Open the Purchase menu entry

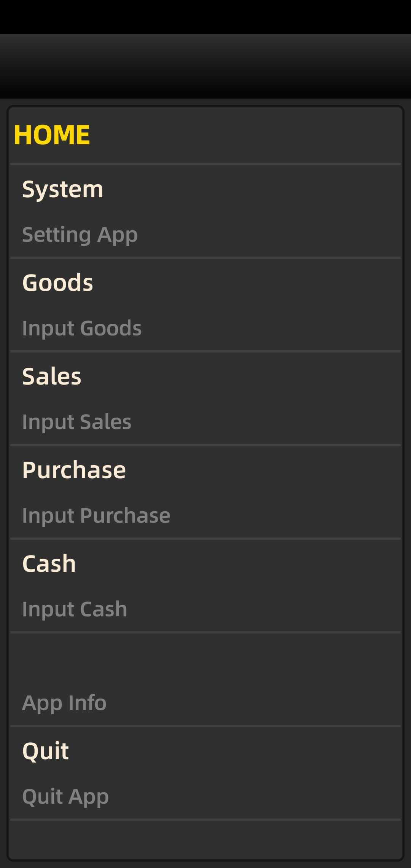tap(74, 470)
